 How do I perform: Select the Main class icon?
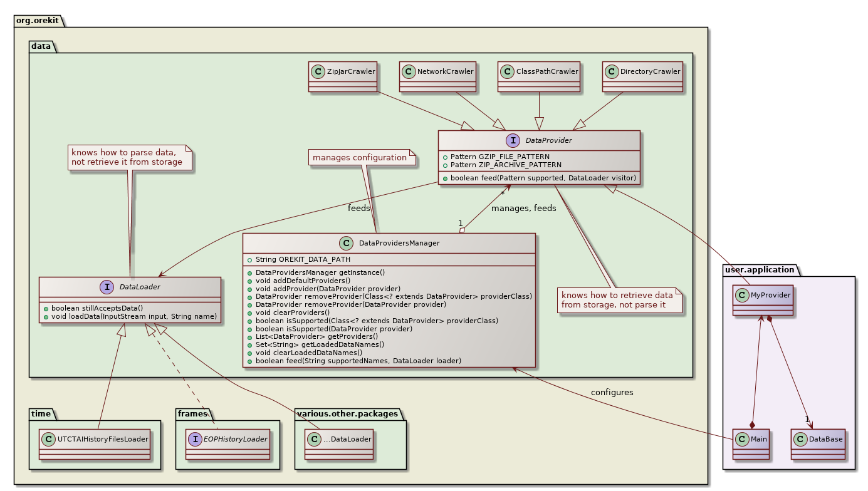coord(743,439)
